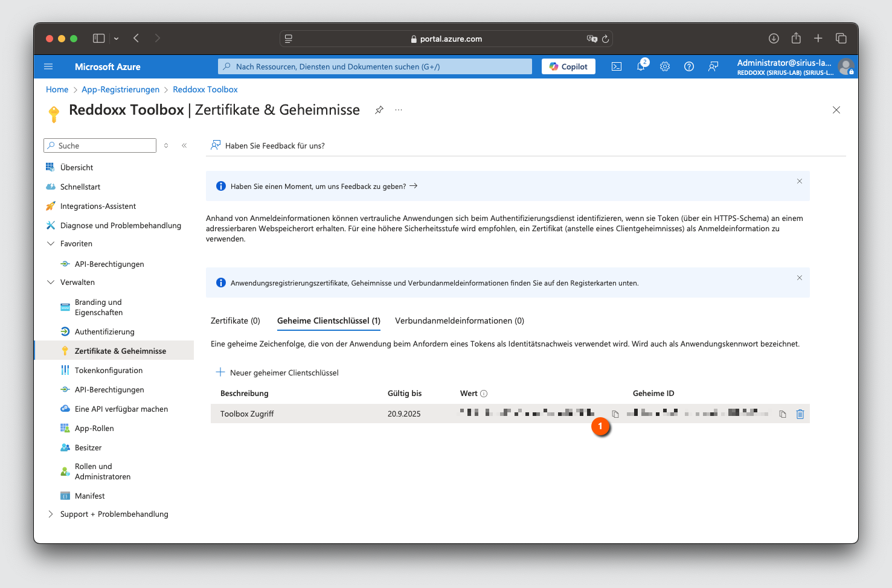Viewport: 892px width, 588px height.
Task: Go to App-Registrierungen breadcrumb
Action: point(121,89)
